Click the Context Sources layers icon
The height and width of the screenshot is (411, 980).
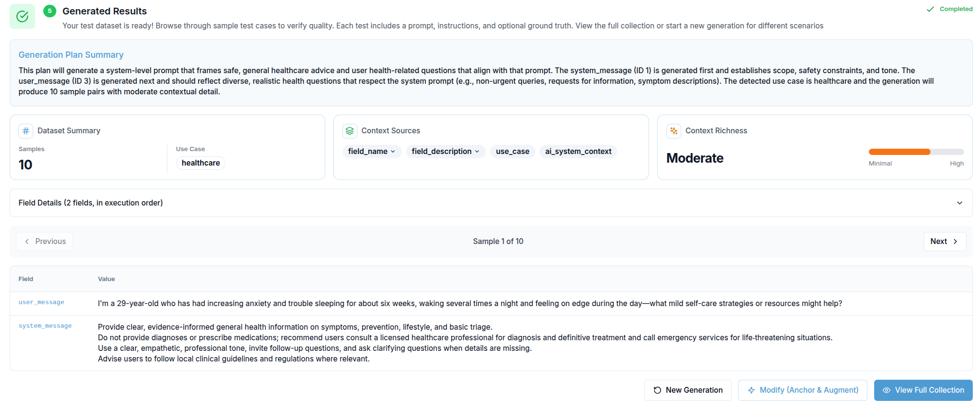click(x=350, y=131)
